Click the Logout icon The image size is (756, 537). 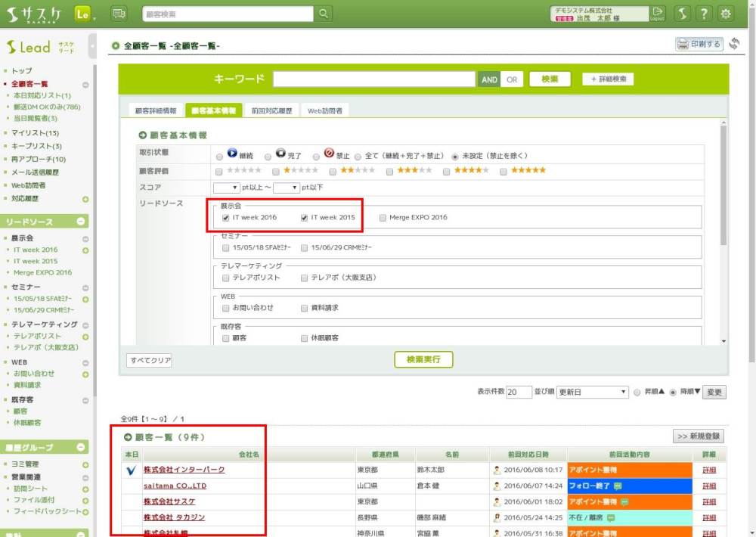[657, 14]
